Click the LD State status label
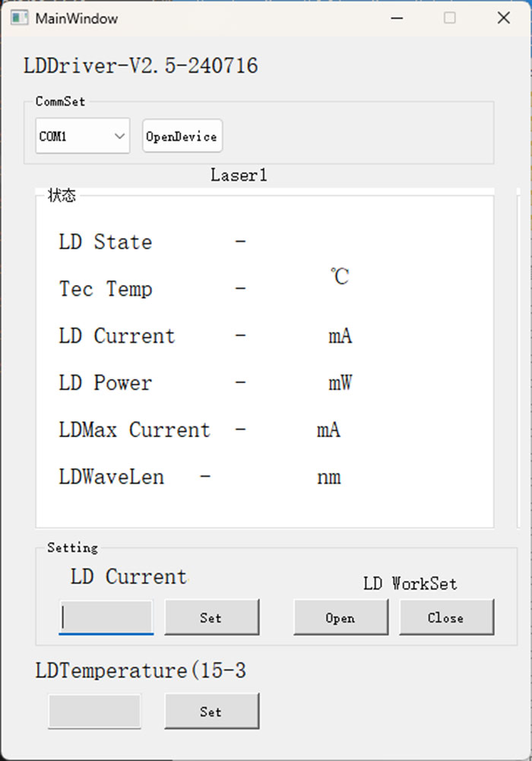Image resolution: width=532 pixels, height=761 pixels. 105,243
